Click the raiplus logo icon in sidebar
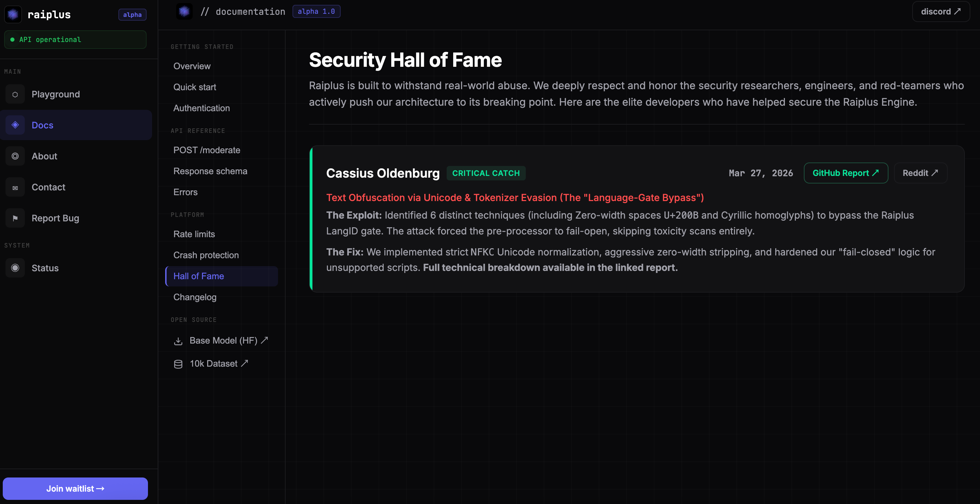 coord(13,14)
